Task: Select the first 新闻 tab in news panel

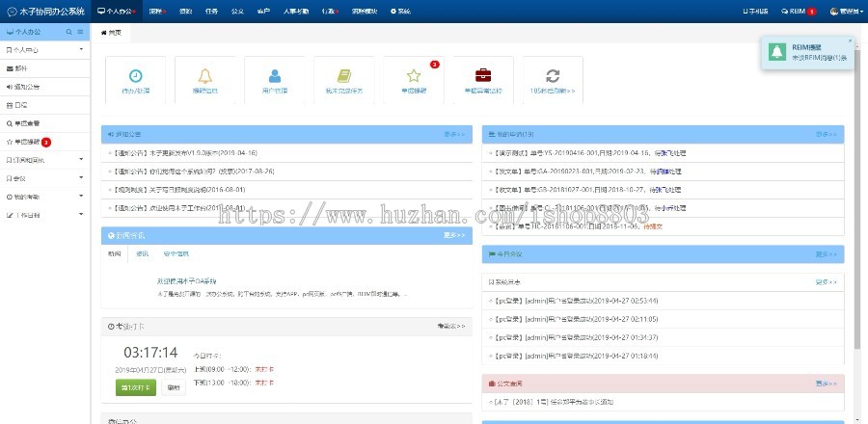Action: [115, 253]
